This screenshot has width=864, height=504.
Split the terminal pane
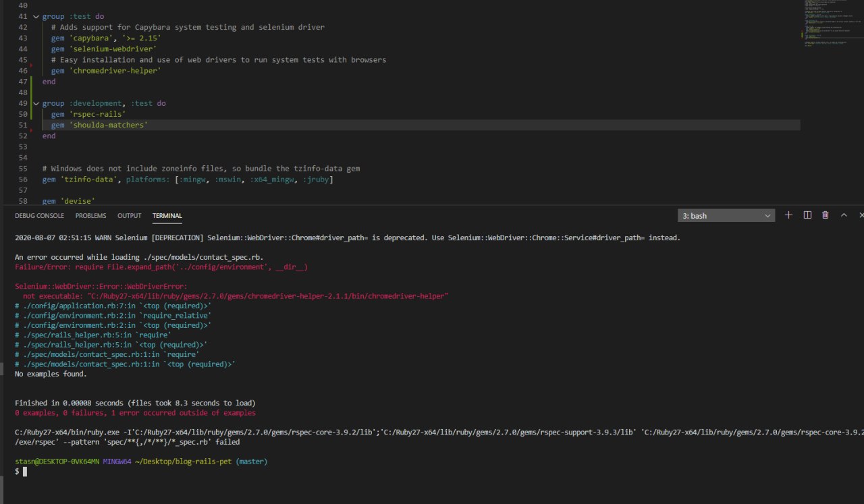pos(807,215)
